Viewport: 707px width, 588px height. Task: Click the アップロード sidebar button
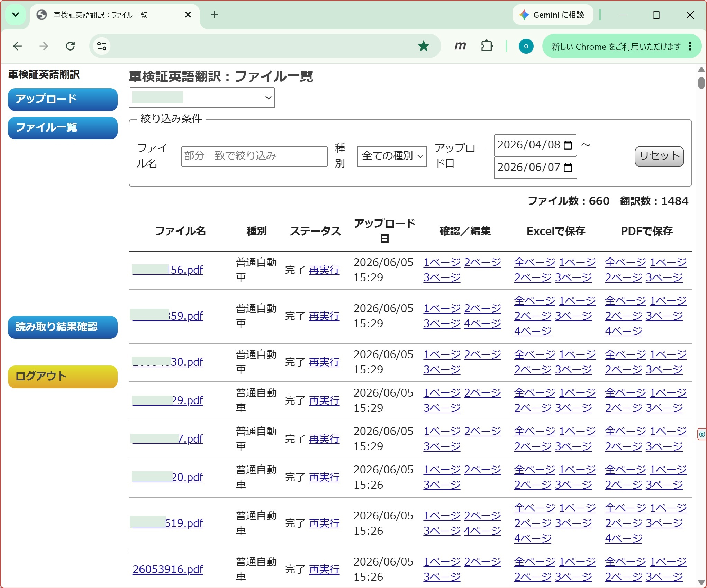coord(63,99)
